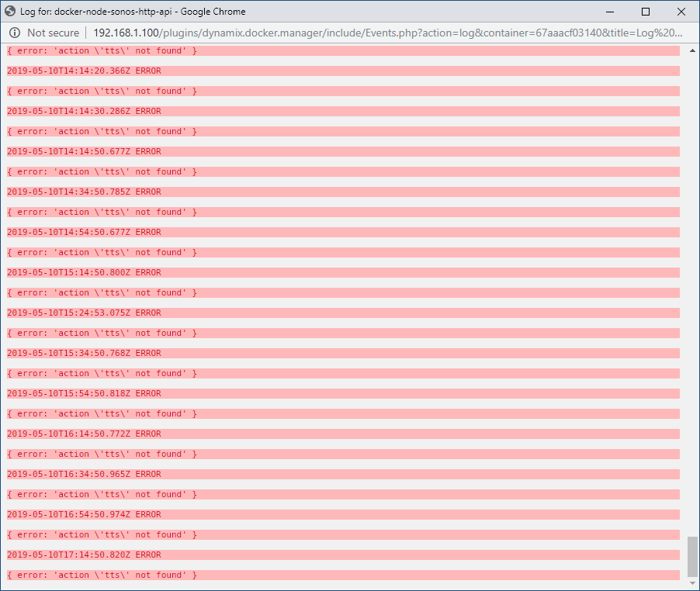Click the tts error line below 17:14:50.820Z
The width and height of the screenshot is (700, 591).
pyautogui.click(x=343, y=575)
